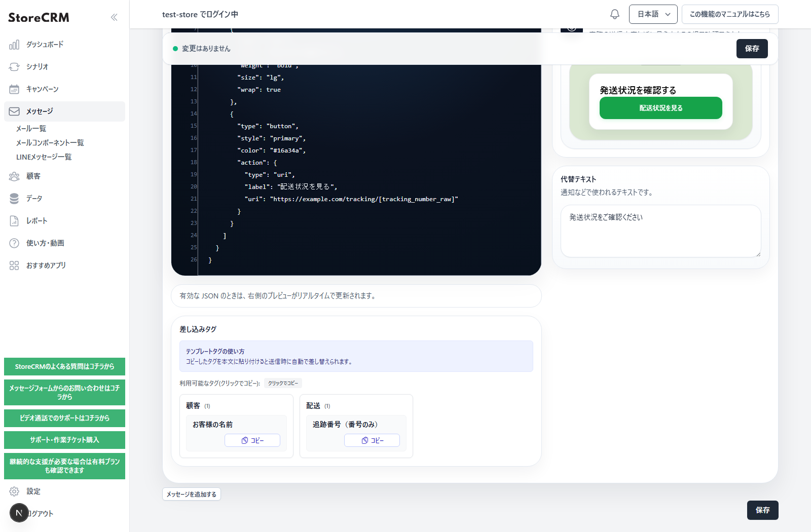Screen dimensions: 811x532
Task: Click the テンプレートタグの使い方 info box
Action: 356,356
